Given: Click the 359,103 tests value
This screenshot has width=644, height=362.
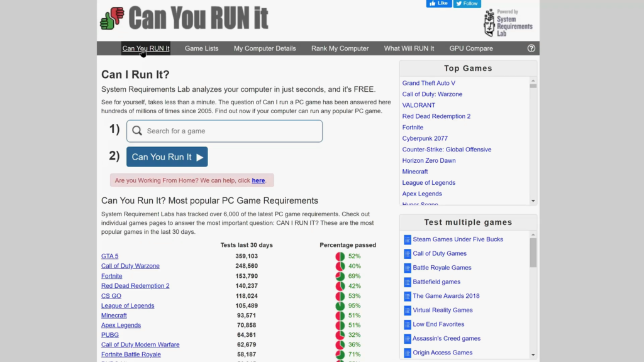Looking at the screenshot, I should click(247, 256).
